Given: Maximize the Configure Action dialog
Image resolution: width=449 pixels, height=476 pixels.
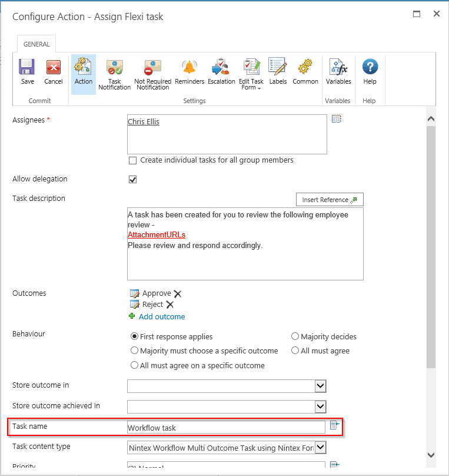Looking at the screenshot, I should (x=417, y=14).
